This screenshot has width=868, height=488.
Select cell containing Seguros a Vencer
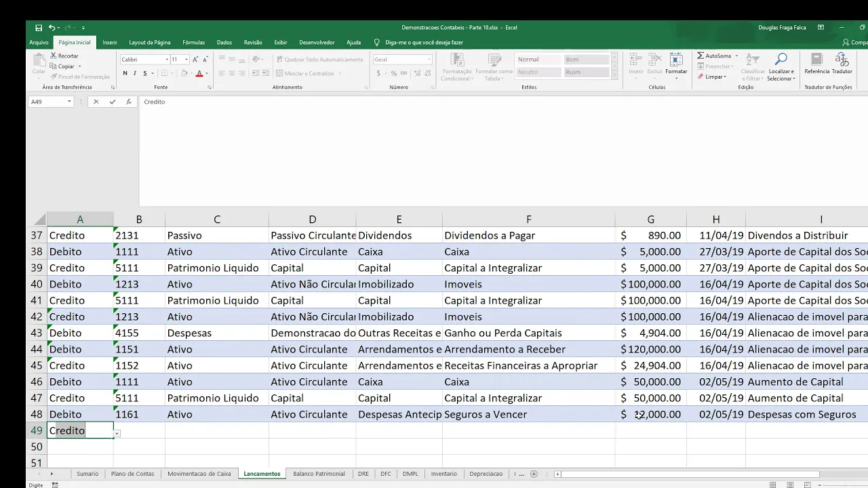(x=529, y=414)
